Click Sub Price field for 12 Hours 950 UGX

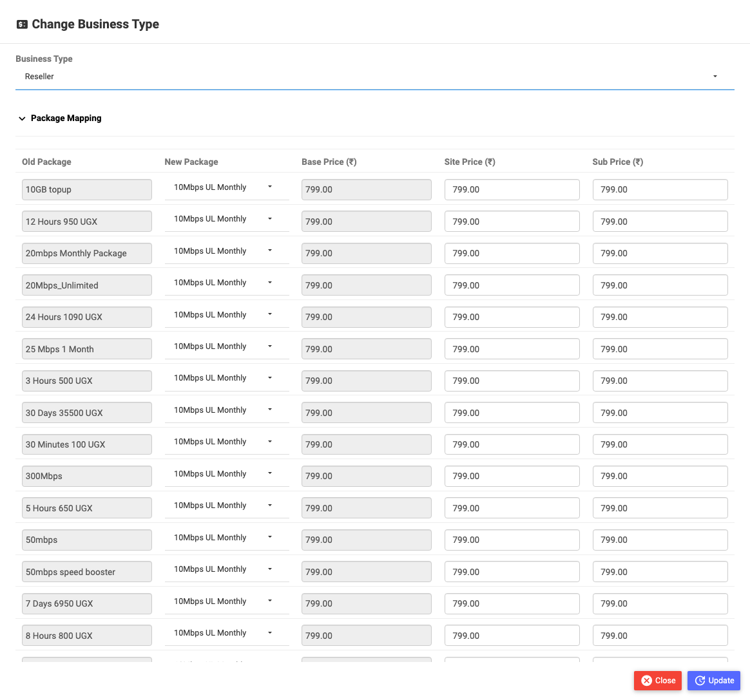660,222
